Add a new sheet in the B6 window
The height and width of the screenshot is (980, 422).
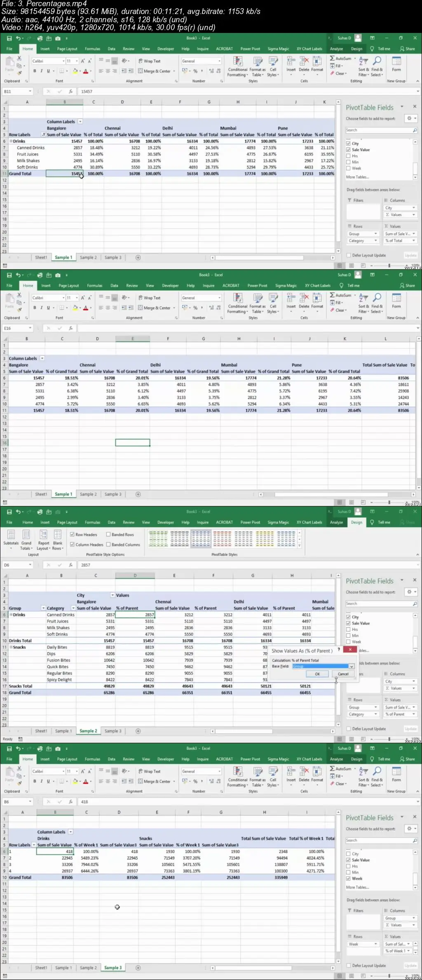pos(138,968)
